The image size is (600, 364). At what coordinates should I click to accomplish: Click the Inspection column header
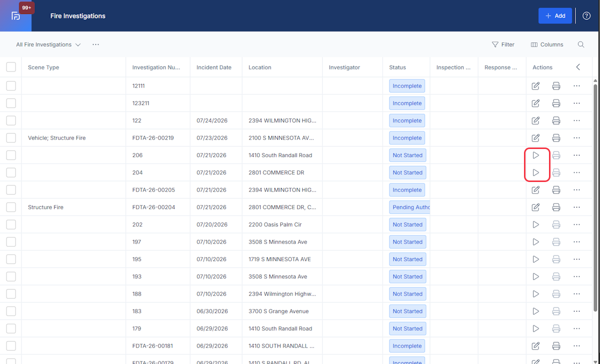point(453,67)
